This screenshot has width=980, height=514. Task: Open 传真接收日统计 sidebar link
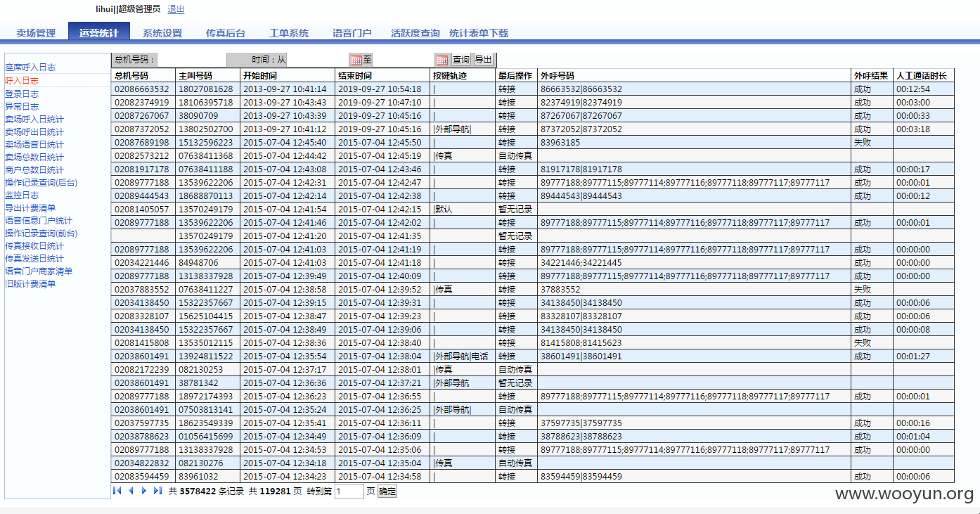(x=34, y=245)
